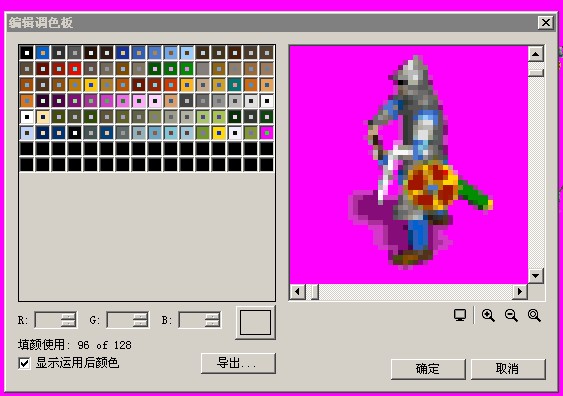Viewport: 563px width, 396px height.
Task: Click the zoom-to-fit magnifier icon
Action: pyautogui.click(x=534, y=316)
